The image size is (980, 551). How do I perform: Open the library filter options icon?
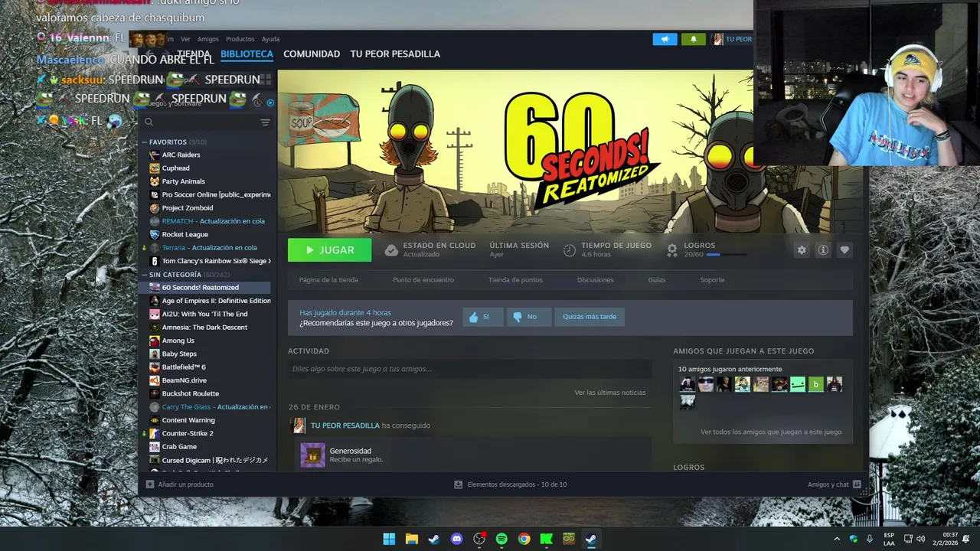pos(265,122)
